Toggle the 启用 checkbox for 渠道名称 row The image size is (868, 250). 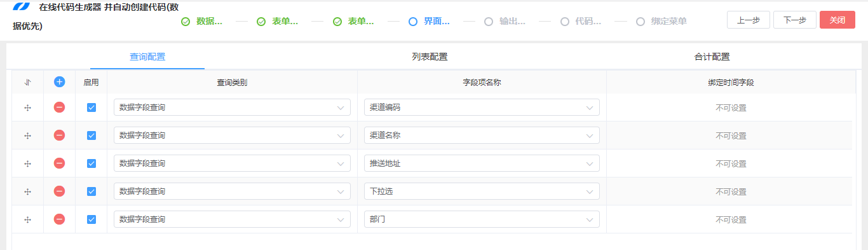tap(92, 135)
